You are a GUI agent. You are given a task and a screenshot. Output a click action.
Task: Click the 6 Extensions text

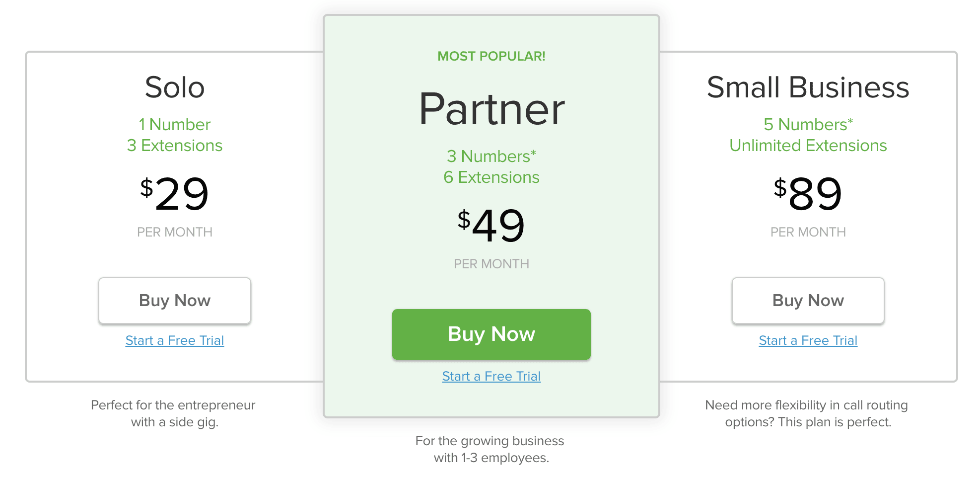(x=491, y=177)
